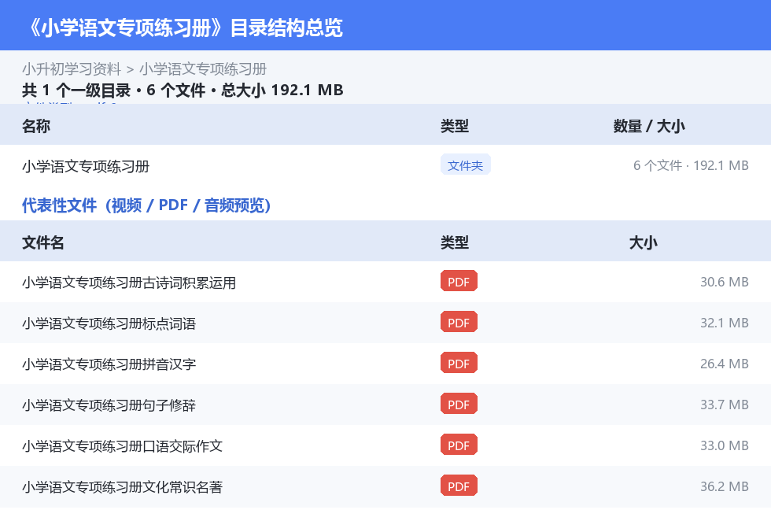Click PDF badge for 句子修辞 file
Image resolution: width=771 pixels, height=532 pixels.
point(459,404)
